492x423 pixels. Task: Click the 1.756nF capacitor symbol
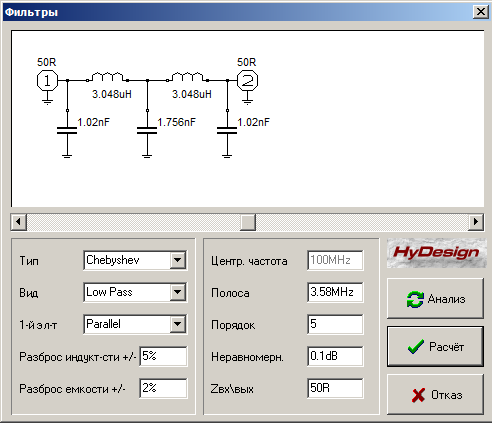147,131
